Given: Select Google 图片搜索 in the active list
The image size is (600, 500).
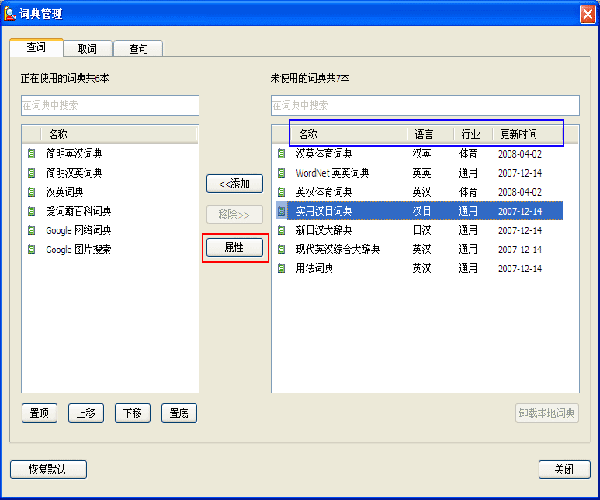Looking at the screenshot, I should click(79, 249).
